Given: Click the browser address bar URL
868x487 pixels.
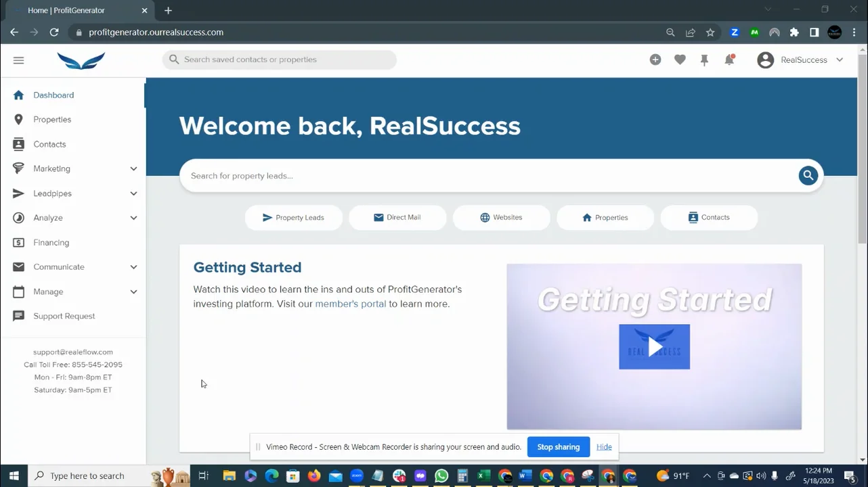Looking at the screenshot, I should coord(156,32).
